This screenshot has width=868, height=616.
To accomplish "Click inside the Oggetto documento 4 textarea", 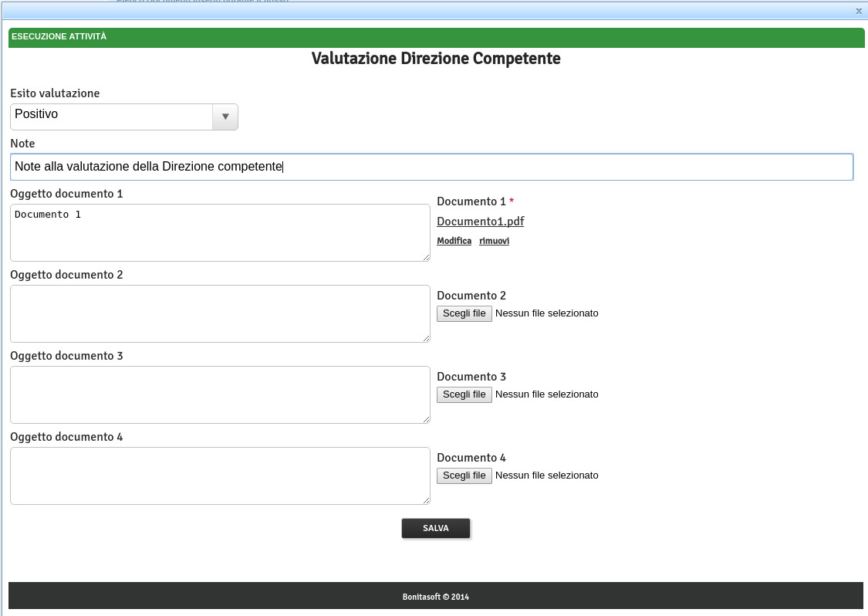I will click(220, 476).
